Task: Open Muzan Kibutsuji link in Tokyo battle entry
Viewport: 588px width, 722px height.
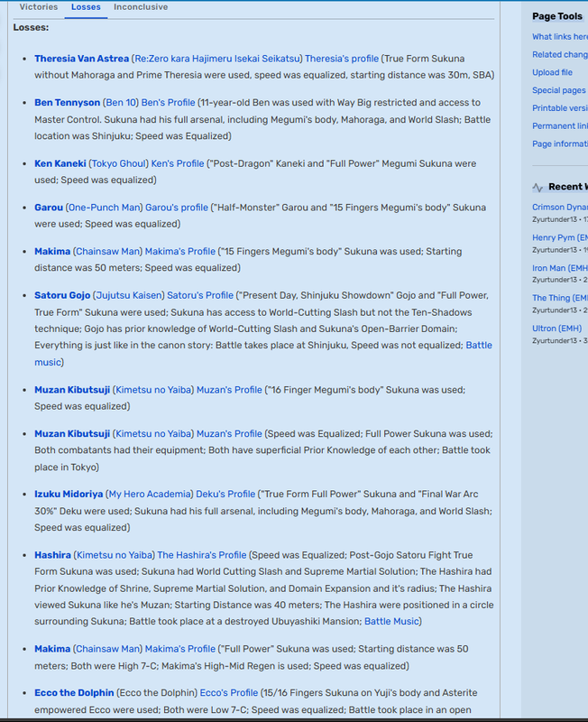Action: pyautogui.click(x=72, y=434)
